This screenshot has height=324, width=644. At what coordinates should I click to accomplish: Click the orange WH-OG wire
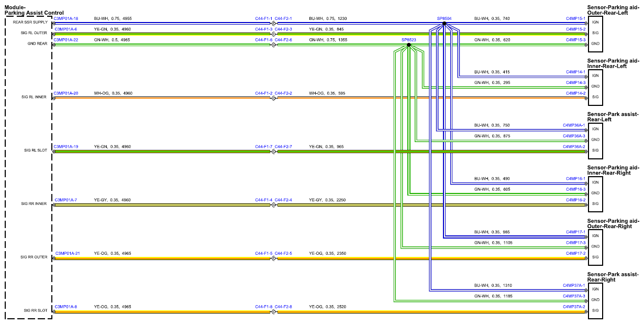click(319, 98)
